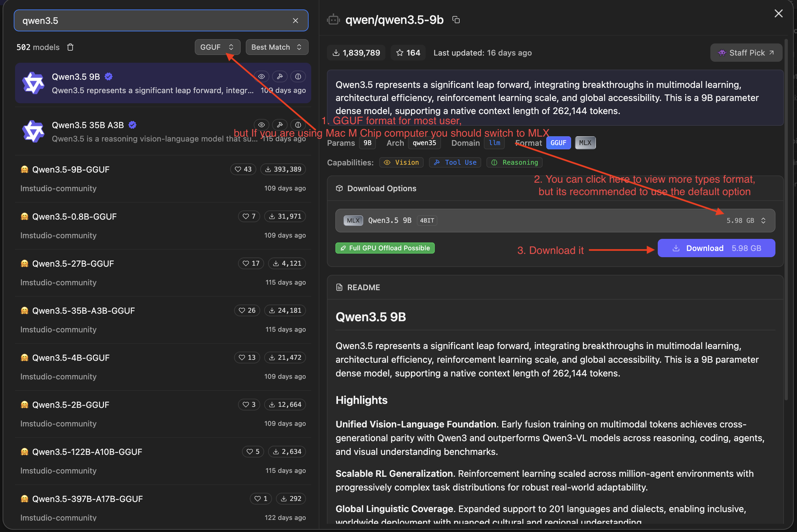Image resolution: width=797 pixels, height=532 pixels.
Task: Click the 26 likes badge on Qwen3.5-35B-A3B-GGUF
Action: tap(247, 310)
